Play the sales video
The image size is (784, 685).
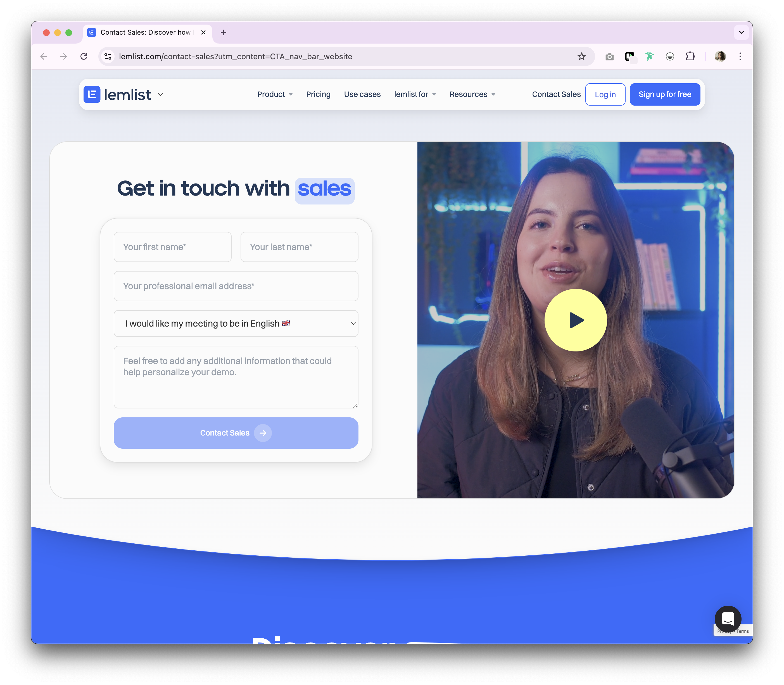(575, 320)
